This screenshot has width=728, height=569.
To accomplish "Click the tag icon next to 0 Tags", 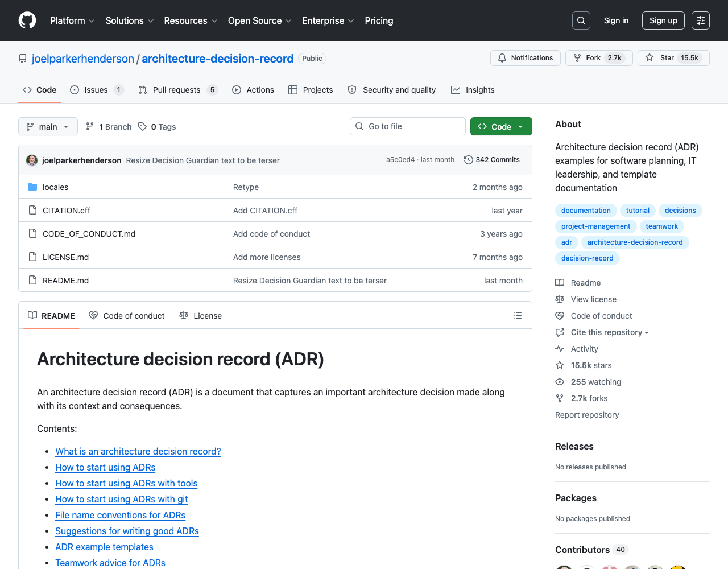I will point(143,127).
